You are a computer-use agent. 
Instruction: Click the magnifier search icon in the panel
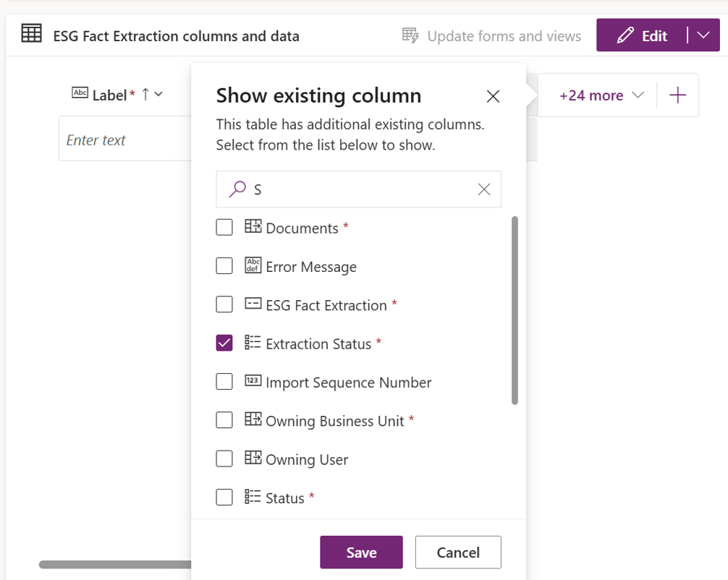[x=237, y=189]
